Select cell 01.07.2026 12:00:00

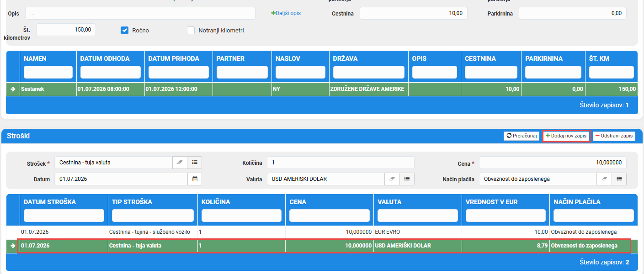(179, 89)
